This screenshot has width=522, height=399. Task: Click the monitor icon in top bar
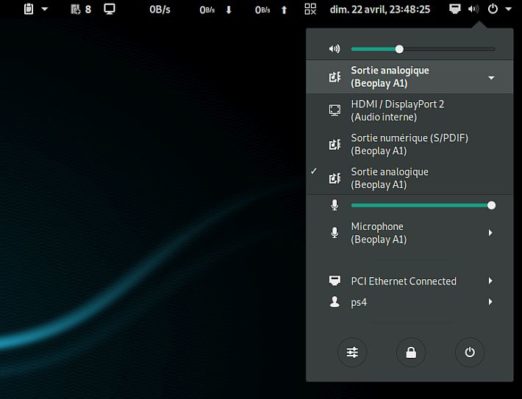tap(109, 9)
